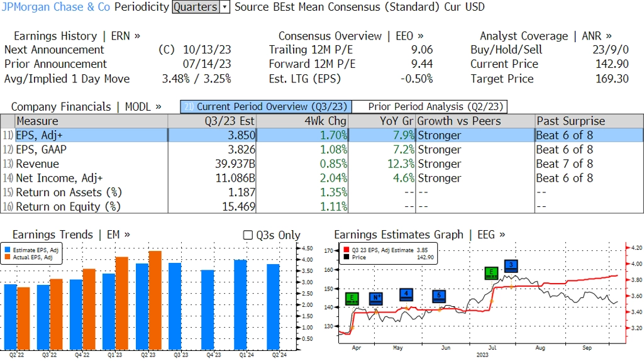Open the Periodicity Quarters dropdown arrow
The width and height of the screenshot is (644, 361).
coord(225,7)
